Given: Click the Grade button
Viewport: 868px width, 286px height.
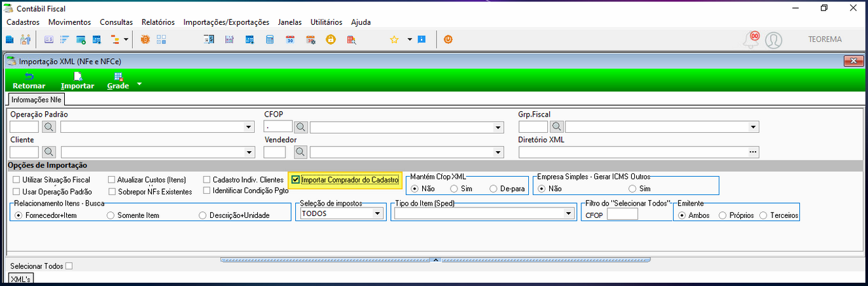Looking at the screenshot, I should (118, 81).
